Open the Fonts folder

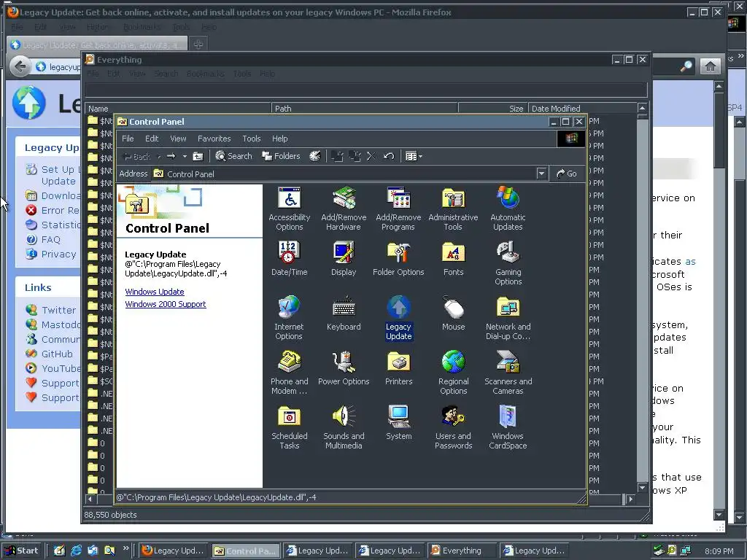[453, 259]
